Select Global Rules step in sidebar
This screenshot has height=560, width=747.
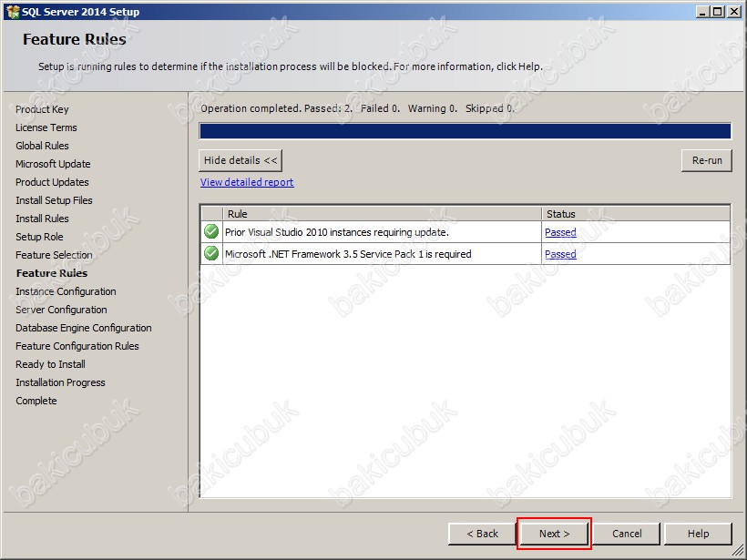(42, 146)
